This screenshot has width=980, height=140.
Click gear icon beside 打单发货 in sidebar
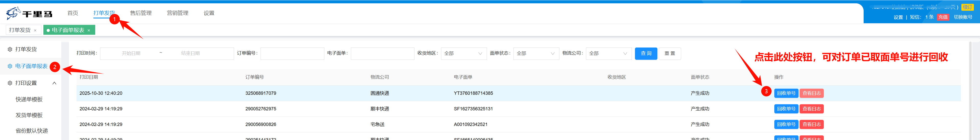coord(10,50)
